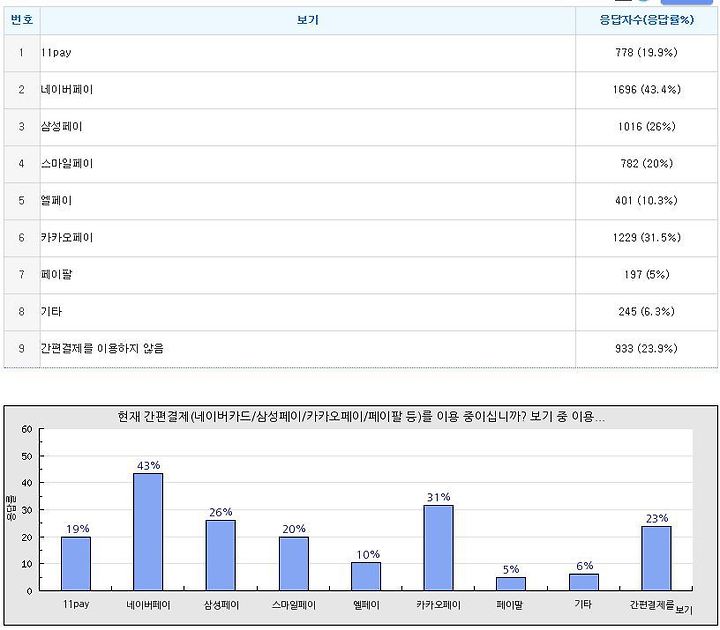This screenshot has width=720, height=630.
Task: Click the 삼성페이 bar in the chart
Action: point(221,555)
